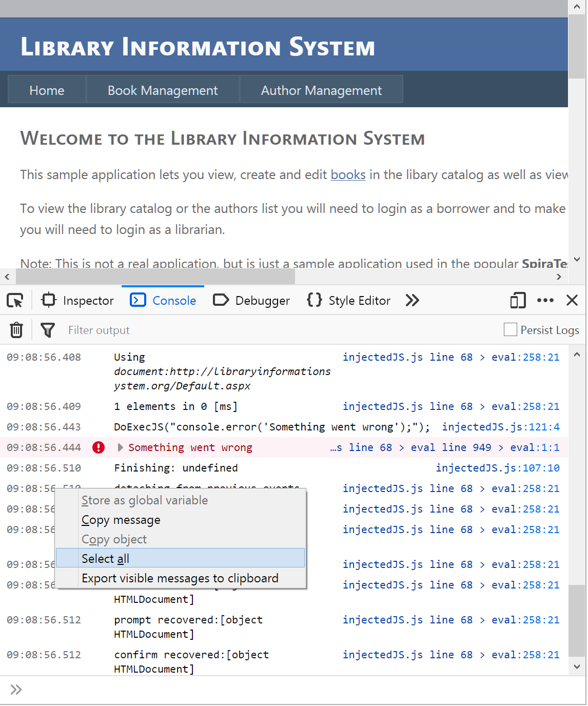
Task: Click the red error icon
Action: pyautogui.click(x=99, y=447)
